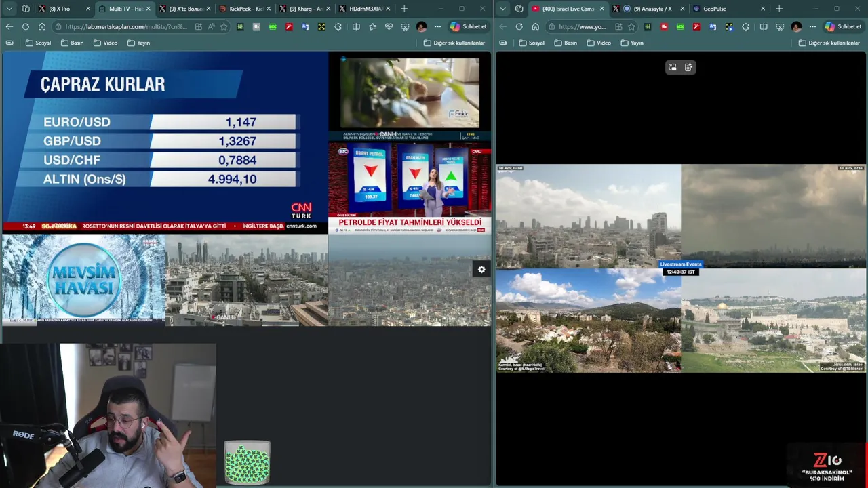Open split screen icon in right browser toolbar
The image size is (868, 488).
click(764, 26)
